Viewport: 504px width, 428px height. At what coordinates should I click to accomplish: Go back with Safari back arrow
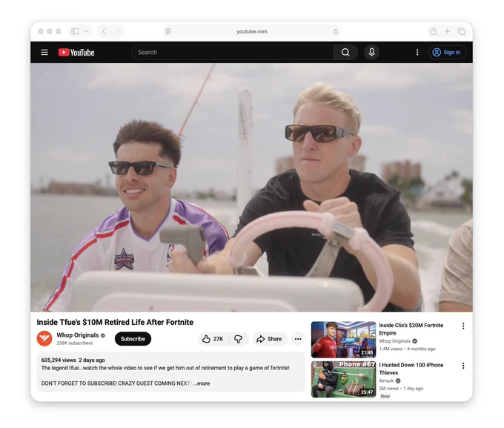104,31
